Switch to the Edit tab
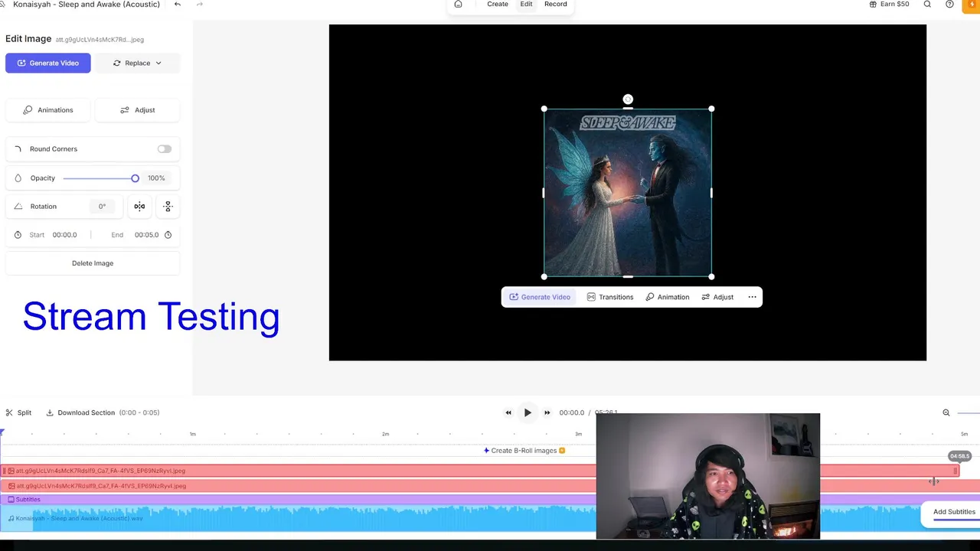Viewport: 980px width, 551px height. (527, 5)
